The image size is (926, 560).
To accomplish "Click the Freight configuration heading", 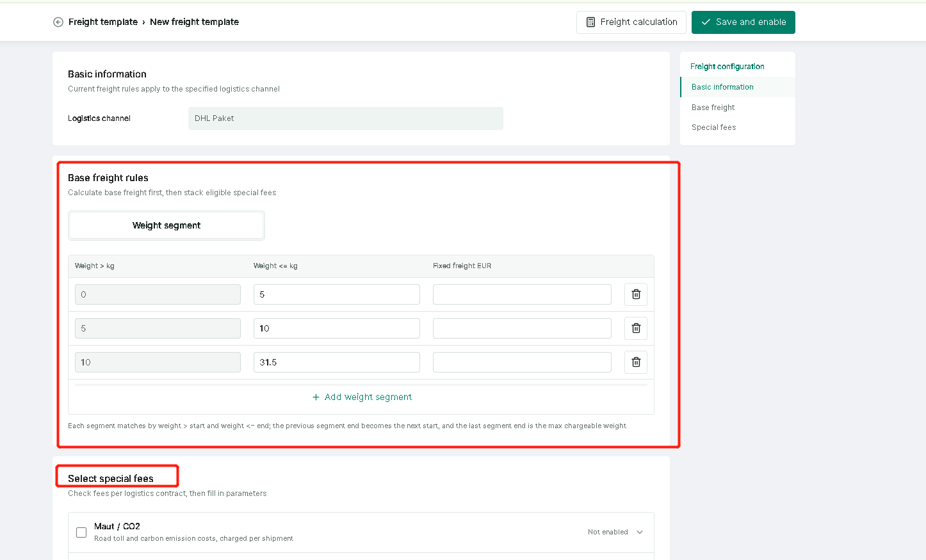I will pyautogui.click(x=727, y=67).
